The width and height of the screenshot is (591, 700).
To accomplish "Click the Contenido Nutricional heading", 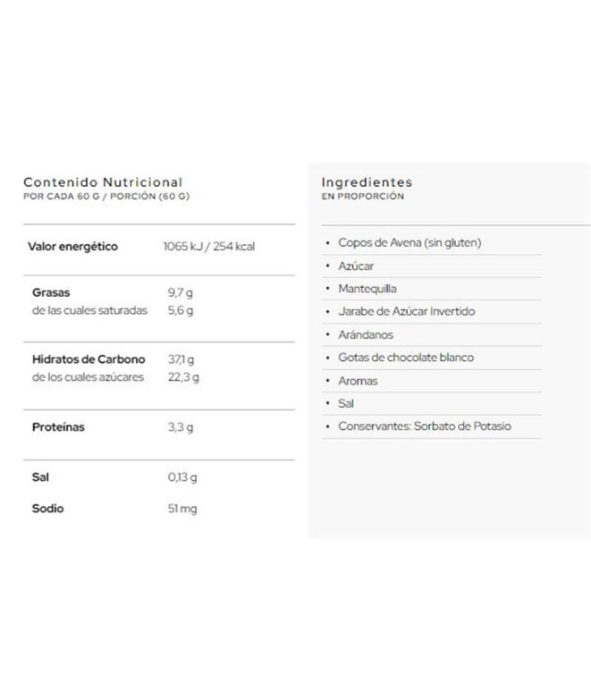I will coord(103,181).
